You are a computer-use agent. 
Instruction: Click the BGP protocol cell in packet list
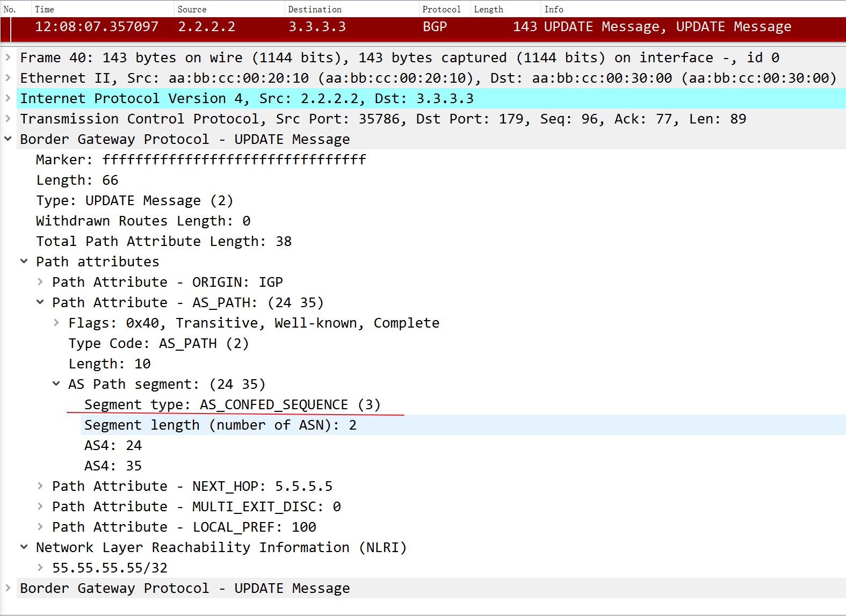(x=435, y=27)
